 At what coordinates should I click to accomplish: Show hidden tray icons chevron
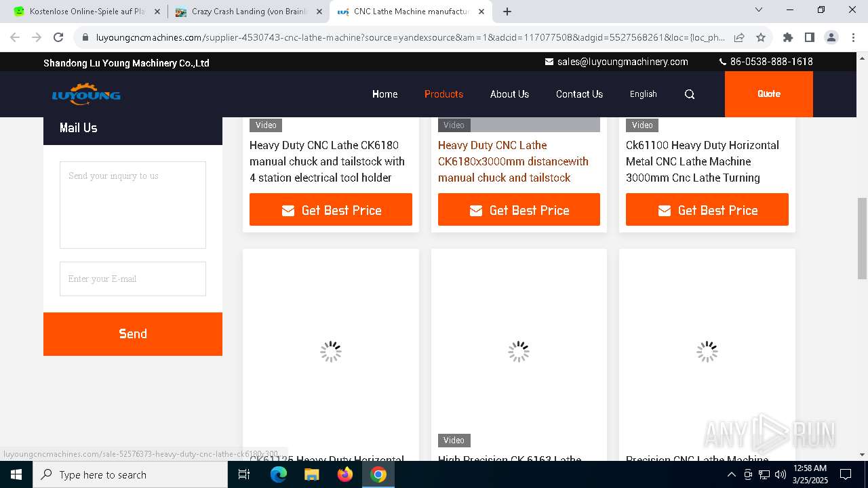pyautogui.click(x=732, y=474)
